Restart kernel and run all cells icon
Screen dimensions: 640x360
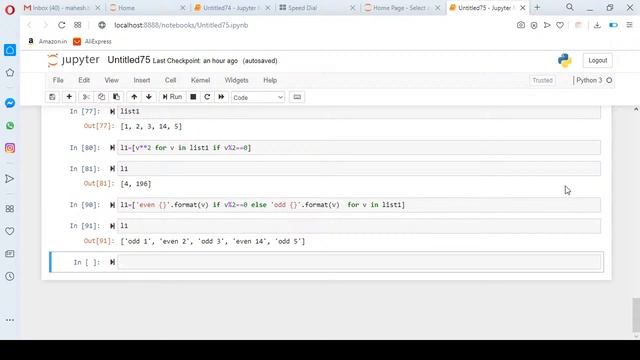(221, 97)
